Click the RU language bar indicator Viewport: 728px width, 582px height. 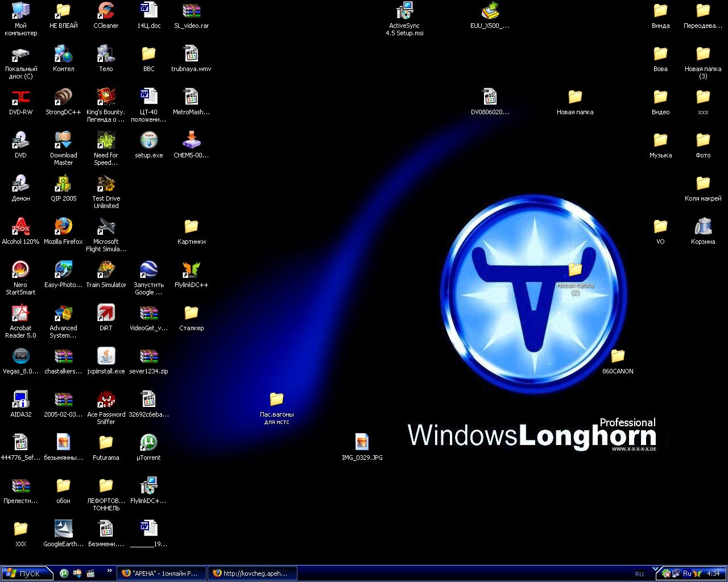[x=639, y=574]
